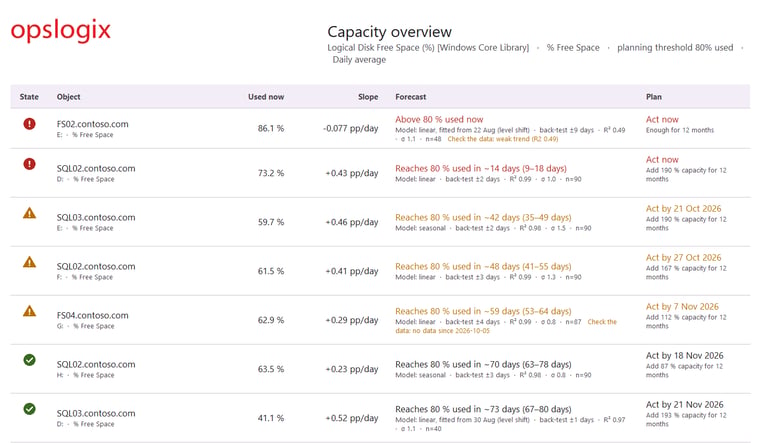Click the green healthy check icon for SQL03 D: drive
The image size is (760, 443).
pyautogui.click(x=30, y=409)
